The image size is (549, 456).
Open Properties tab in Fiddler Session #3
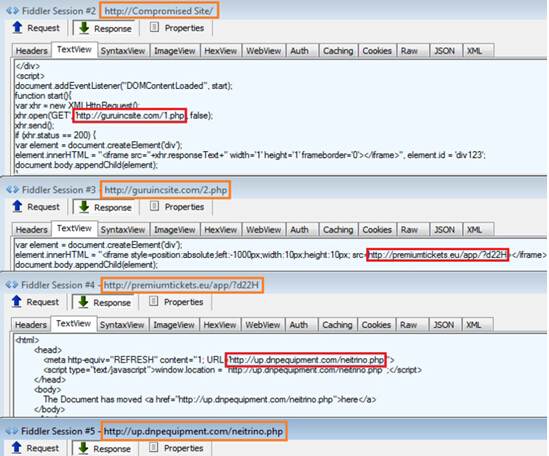177,207
